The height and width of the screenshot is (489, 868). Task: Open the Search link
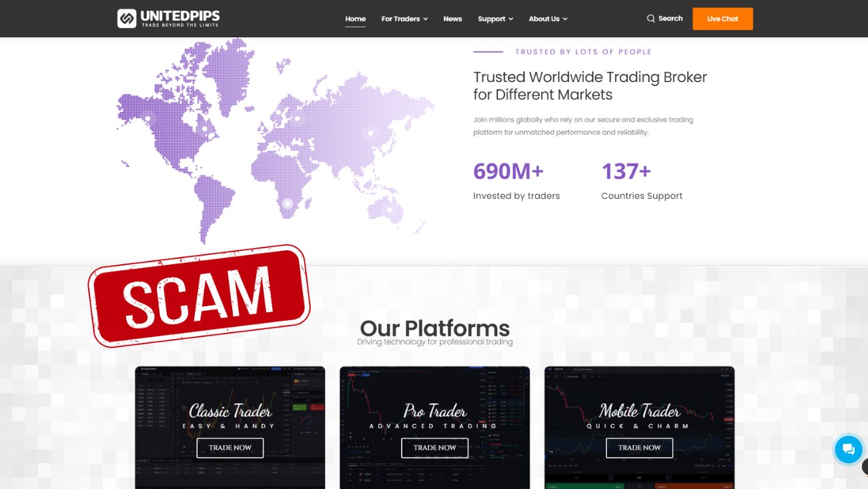coord(671,19)
